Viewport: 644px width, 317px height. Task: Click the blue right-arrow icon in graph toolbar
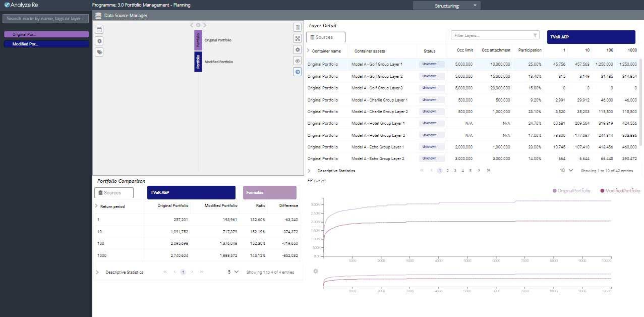298,72
